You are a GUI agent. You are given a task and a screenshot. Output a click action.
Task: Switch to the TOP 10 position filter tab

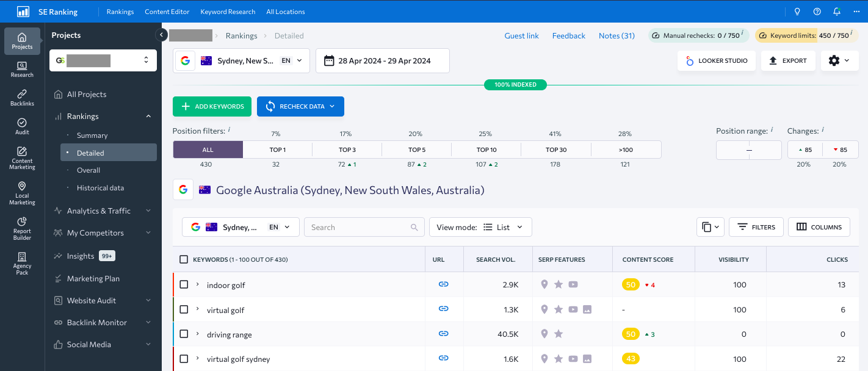pyautogui.click(x=485, y=149)
